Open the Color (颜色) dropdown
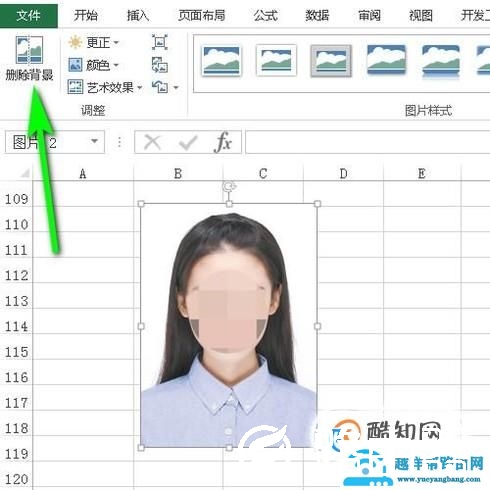The width and height of the screenshot is (490, 490). click(93, 65)
